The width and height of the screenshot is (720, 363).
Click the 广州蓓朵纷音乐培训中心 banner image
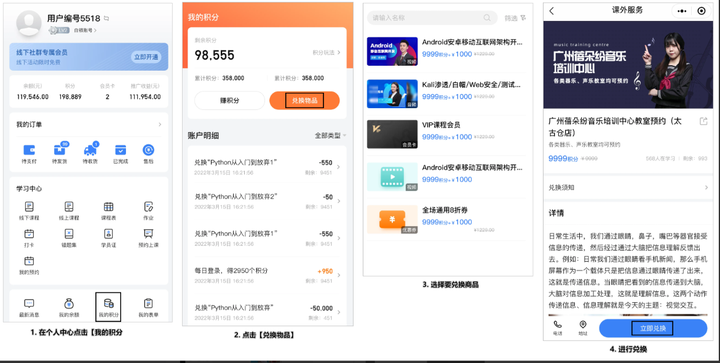(628, 65)
